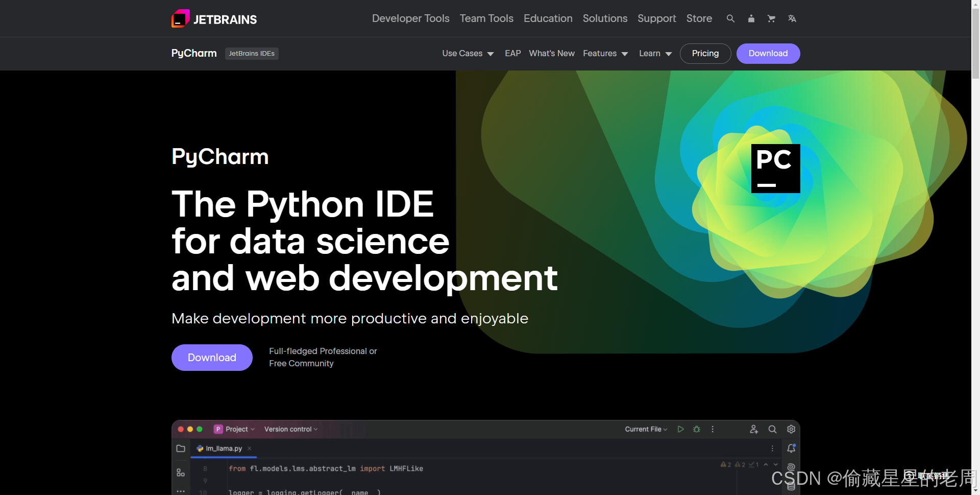
Task: Click the 'Full-fledged Professional or' text
Action: coord(323,351)
